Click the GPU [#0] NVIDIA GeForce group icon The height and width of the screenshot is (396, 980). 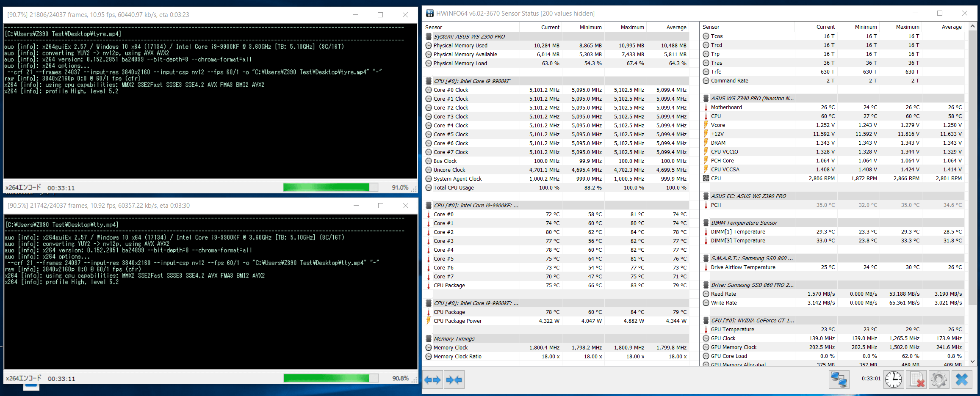[x=706, y=320]
